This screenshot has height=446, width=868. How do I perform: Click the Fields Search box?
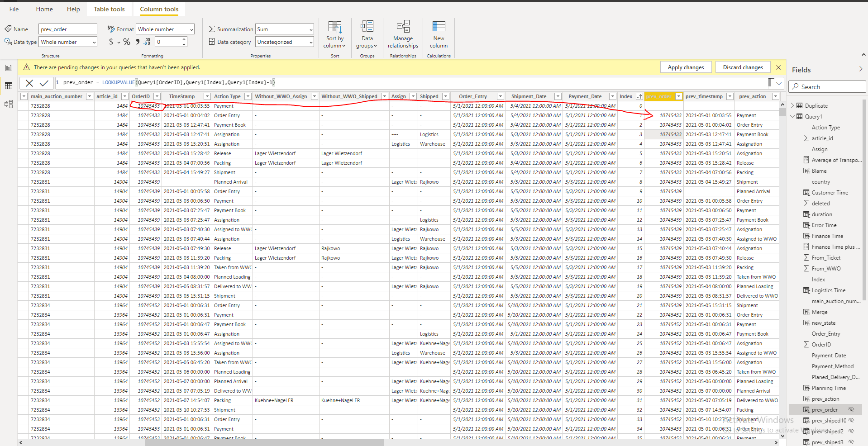827,87
